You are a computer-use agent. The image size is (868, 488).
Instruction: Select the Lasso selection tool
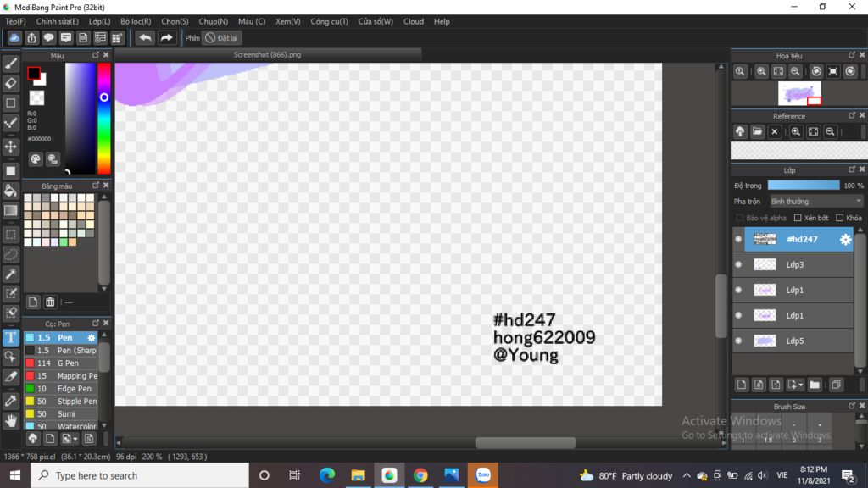(x=10, y=254)
